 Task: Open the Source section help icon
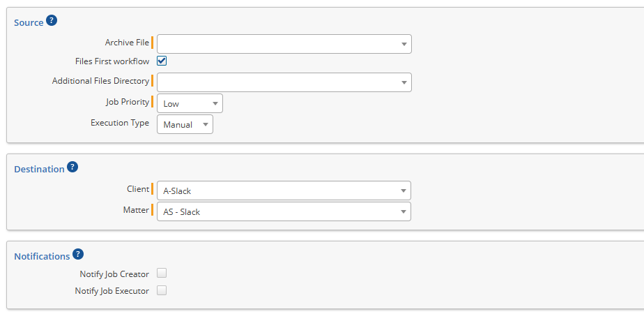point(52,21)
